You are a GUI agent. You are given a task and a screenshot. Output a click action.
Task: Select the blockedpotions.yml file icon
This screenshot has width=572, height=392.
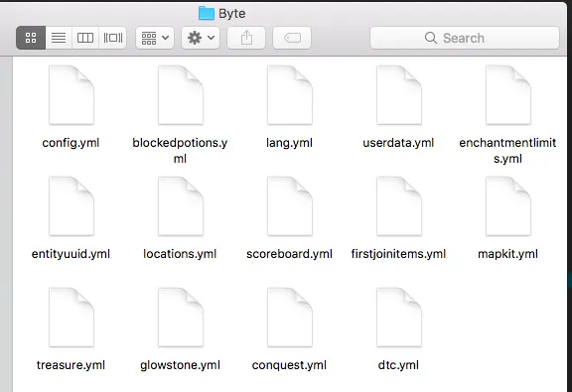pos(181,95)
